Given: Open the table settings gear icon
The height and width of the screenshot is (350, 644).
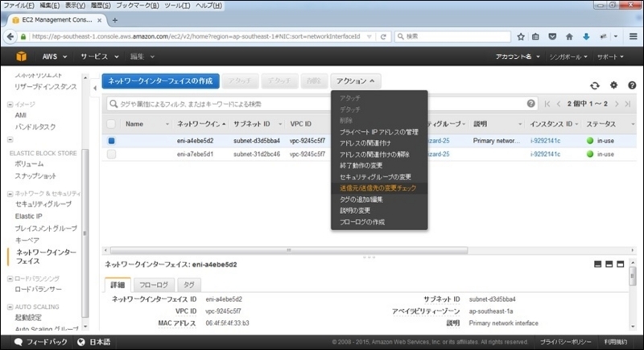Looking at the screenshot, I should (x=613, y=85).
